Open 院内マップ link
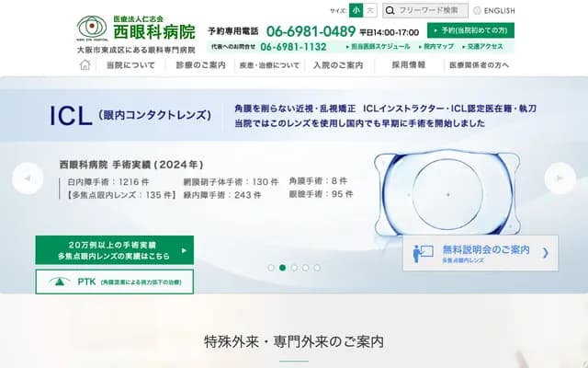Screen dimensions: 588x368 [436, 47]
